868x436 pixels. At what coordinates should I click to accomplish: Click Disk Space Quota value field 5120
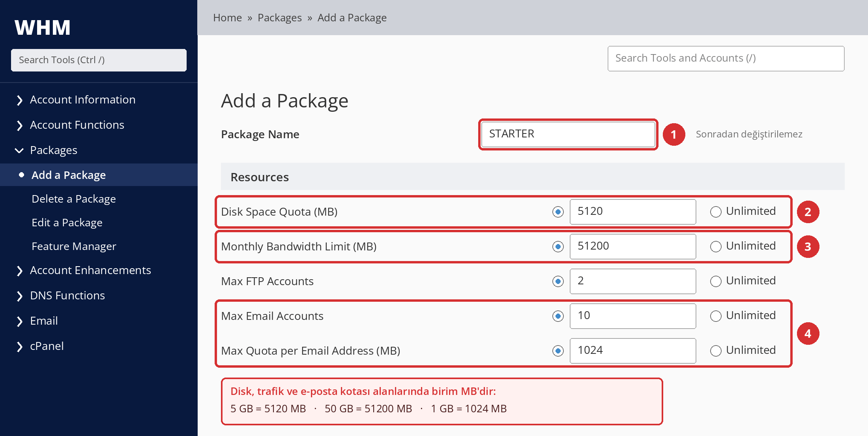pos(633,212)
